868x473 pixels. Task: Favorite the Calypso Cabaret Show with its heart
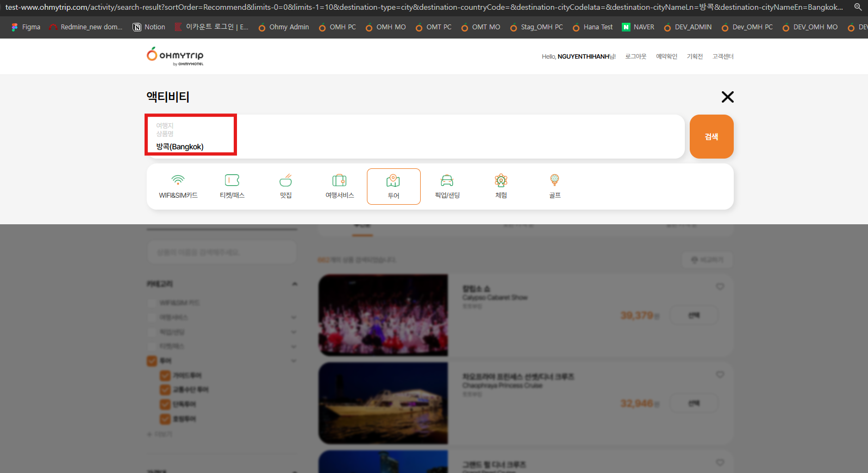coord(720,287)
